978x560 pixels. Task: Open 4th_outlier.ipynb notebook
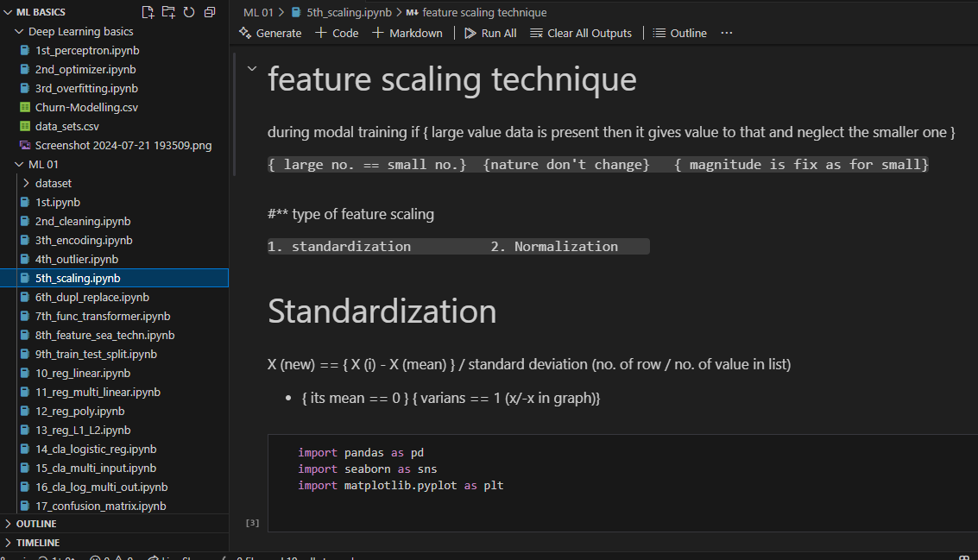(x=77, y=259)
